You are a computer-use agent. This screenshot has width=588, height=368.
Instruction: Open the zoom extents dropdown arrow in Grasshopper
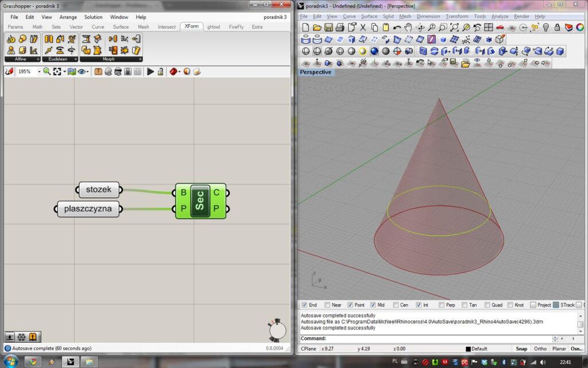click(x=64, y=71)
